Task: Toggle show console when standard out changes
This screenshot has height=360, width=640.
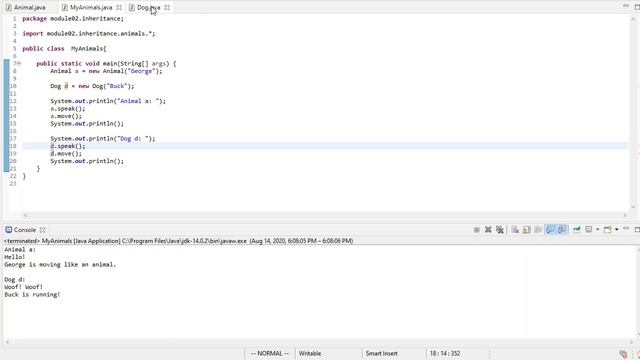Action: click(550, 230)
